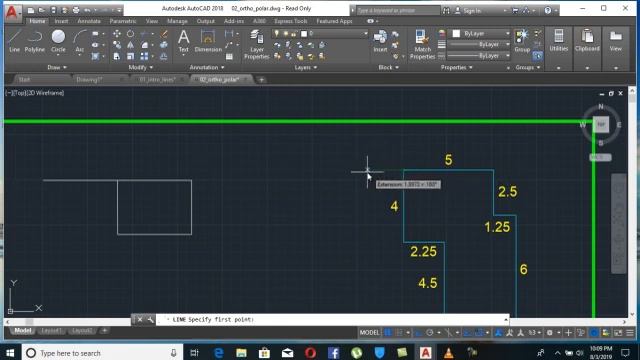Click the keyword search box in title bar

tap(398, 11)
